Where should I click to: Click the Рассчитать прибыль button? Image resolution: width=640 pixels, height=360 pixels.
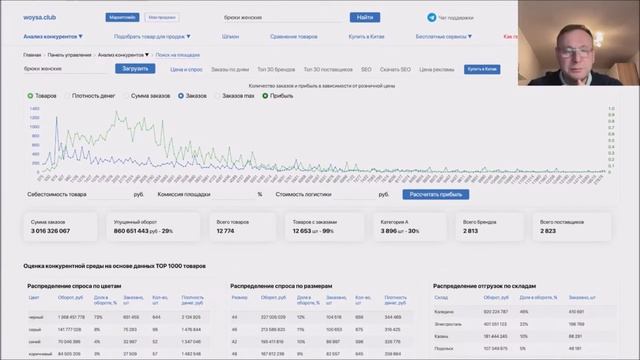click(436, 194)
